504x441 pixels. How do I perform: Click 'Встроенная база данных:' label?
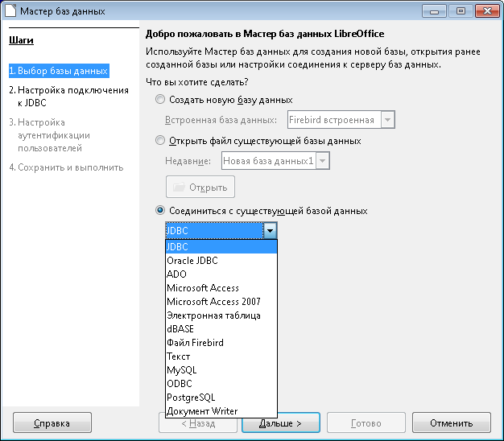[221, 120]
